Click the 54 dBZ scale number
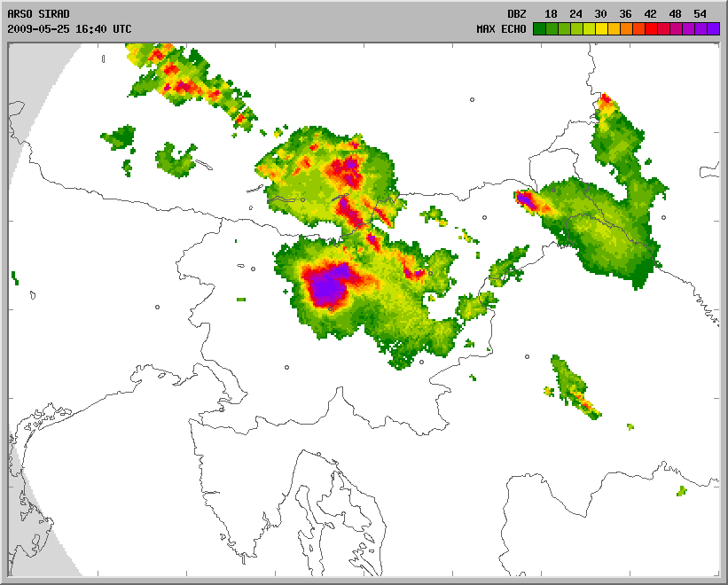This screenshot has height=585, width=728. (x=701, y=14)
